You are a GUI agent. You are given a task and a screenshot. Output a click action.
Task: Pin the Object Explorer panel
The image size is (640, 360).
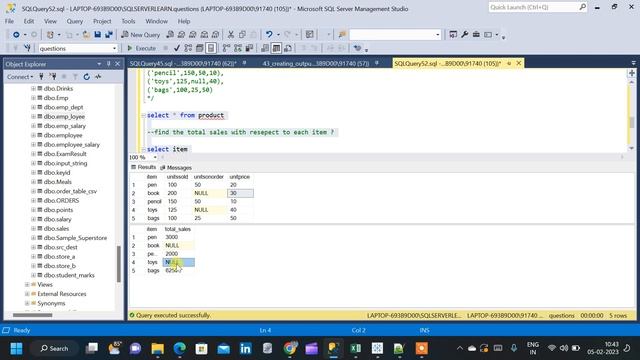pyautogui.click(x=109, y=64)
